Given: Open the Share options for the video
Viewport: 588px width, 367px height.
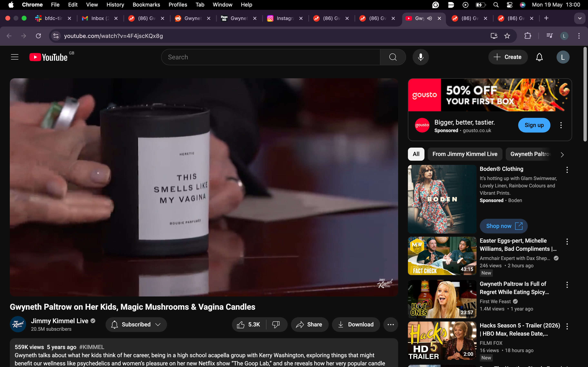Looking at the screenshot, I should [x=309, y=324].
